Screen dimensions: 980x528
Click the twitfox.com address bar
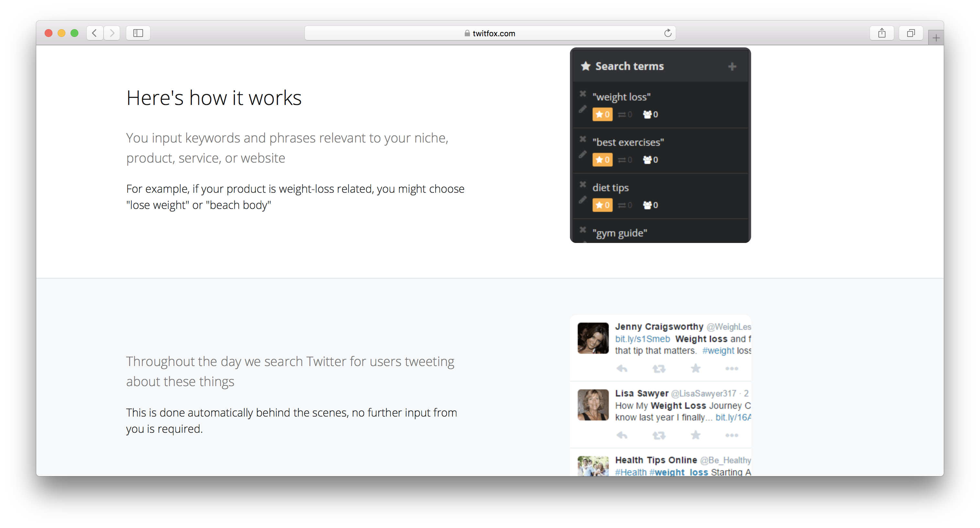click(x=490, y=33)
